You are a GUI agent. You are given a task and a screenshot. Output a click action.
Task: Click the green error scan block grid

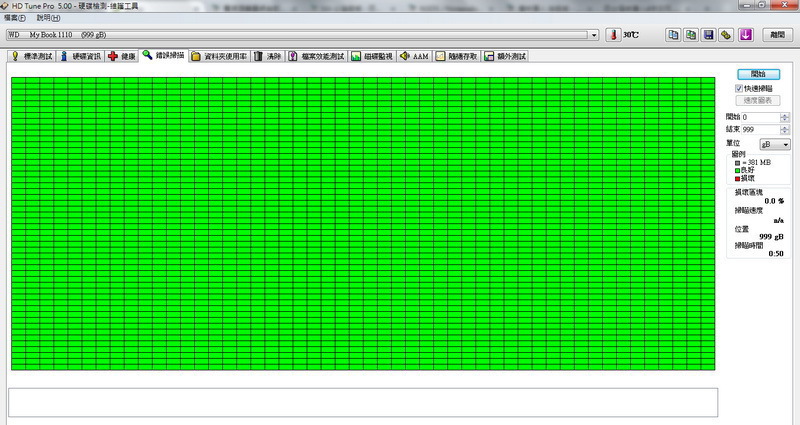363,223
